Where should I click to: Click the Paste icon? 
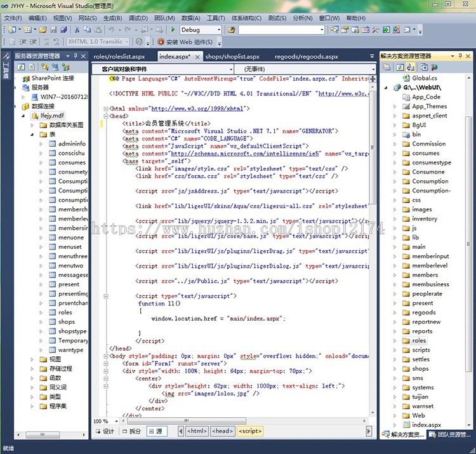point(98,29)
